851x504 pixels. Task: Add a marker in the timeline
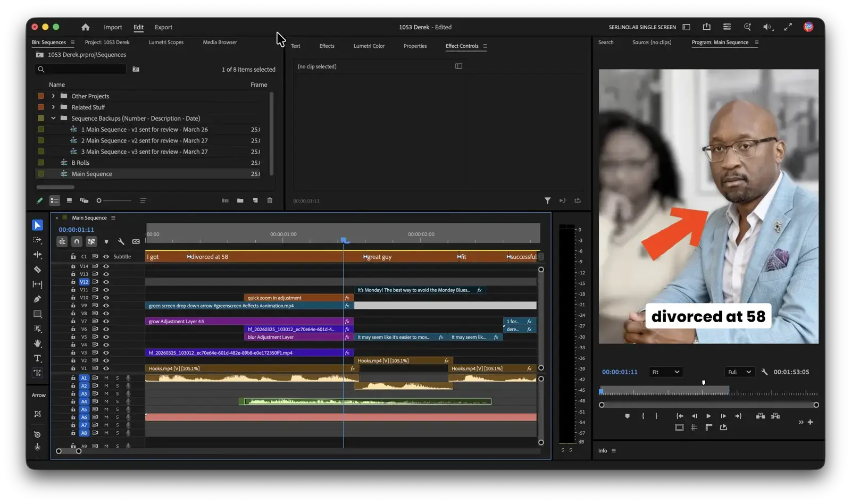pos(106,242)
